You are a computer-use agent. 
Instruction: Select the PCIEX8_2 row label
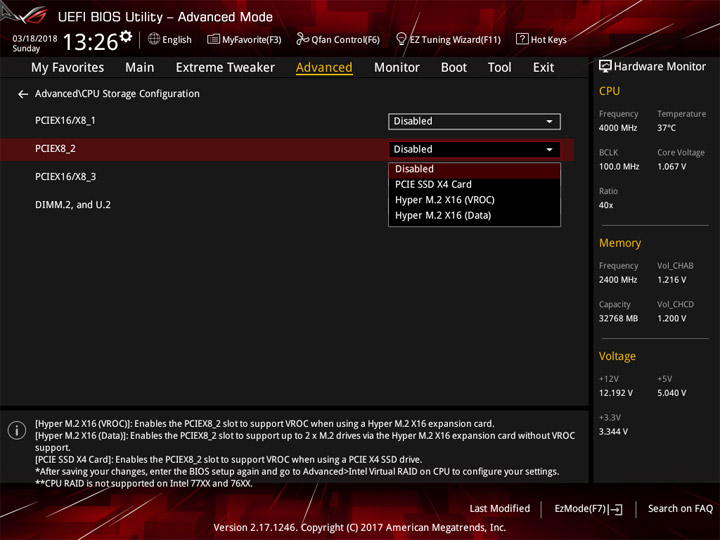click(x=55, y=149)
